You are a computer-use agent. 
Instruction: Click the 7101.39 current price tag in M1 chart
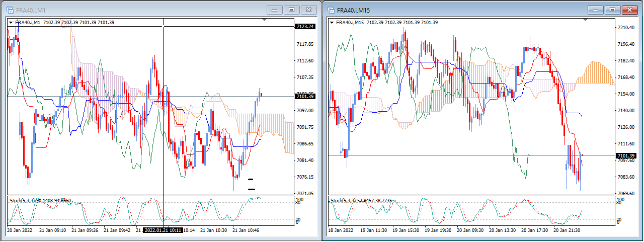[306, 97]
